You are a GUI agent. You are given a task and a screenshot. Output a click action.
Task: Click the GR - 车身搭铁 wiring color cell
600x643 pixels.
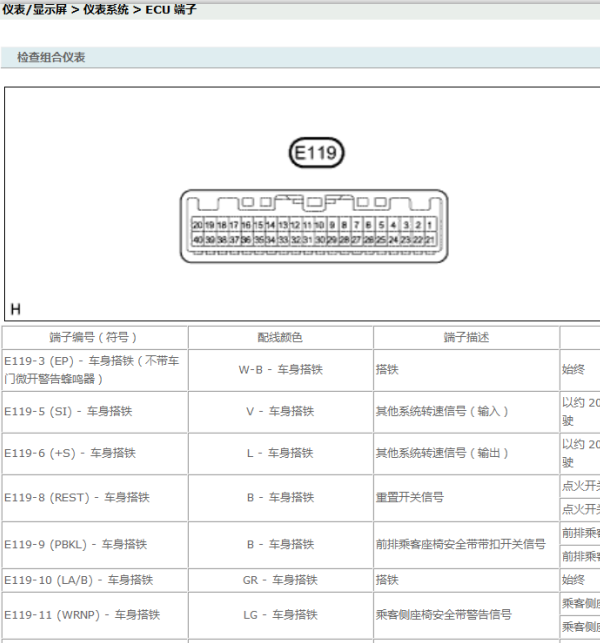(x=280, y=579)
